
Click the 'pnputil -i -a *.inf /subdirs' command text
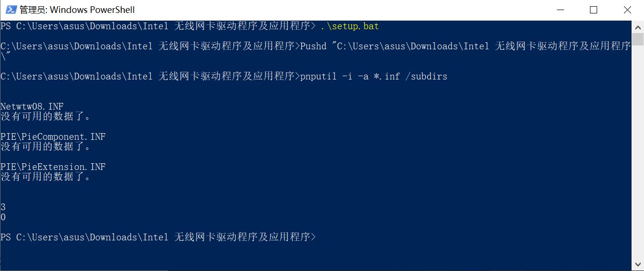(x=374, y=76)
